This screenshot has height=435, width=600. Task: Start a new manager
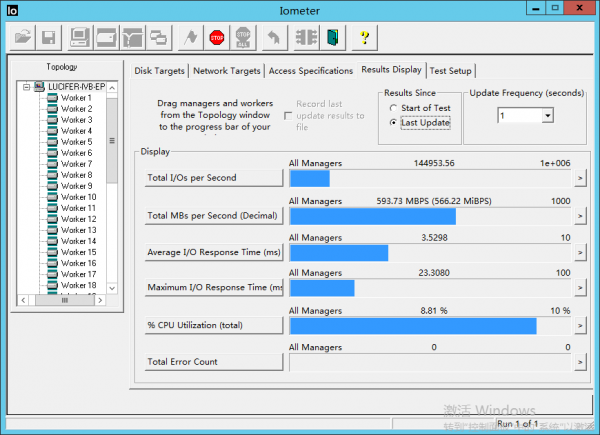(80, 37)
